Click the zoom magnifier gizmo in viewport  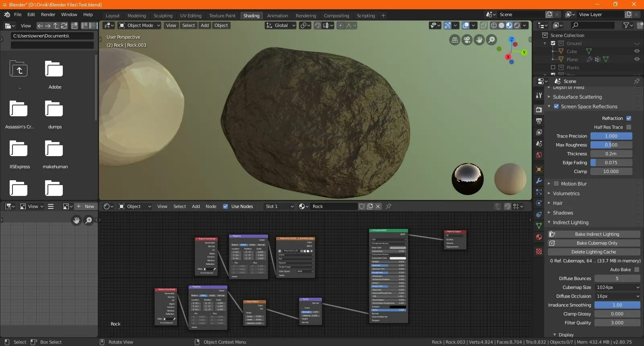(491, 40)
